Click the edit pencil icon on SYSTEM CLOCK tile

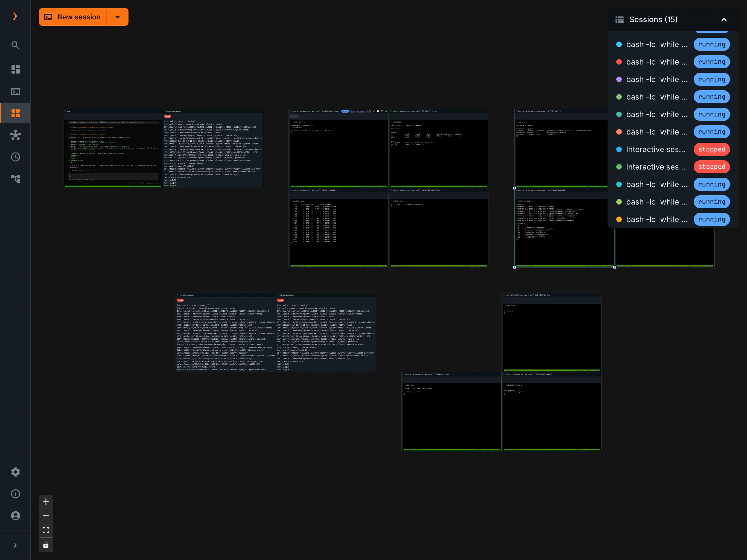click(x=374, y=111)
